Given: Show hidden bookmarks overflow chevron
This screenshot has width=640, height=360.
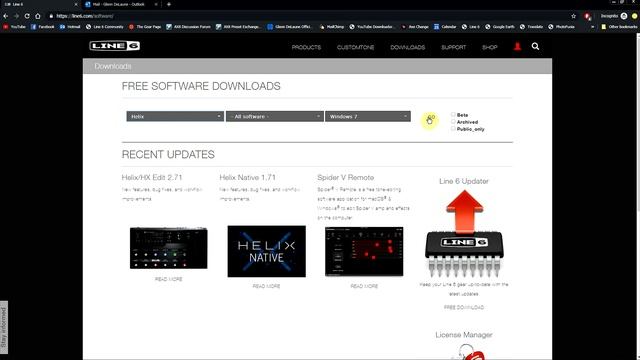Looking at the screenshot, I should [x=592, y=27].
